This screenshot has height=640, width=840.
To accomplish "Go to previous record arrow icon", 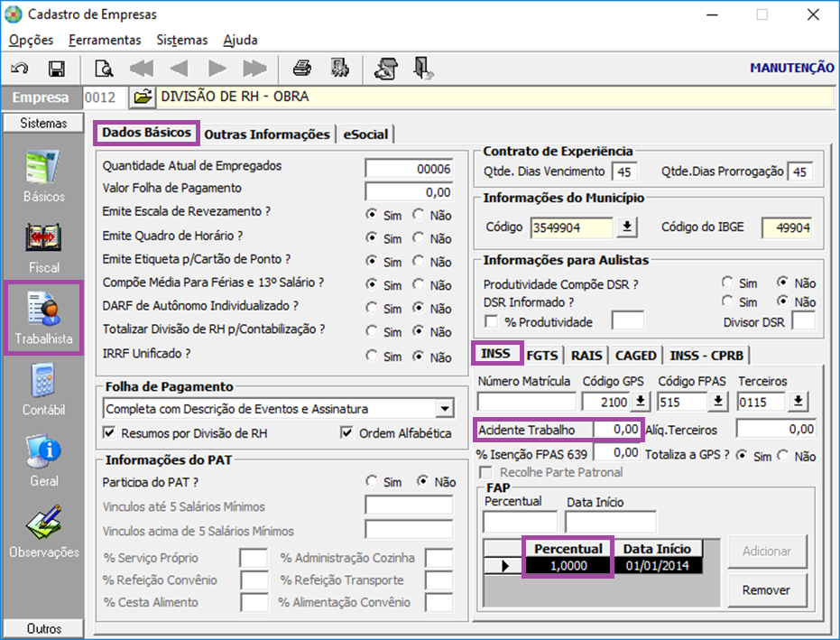I will [179, 69].
